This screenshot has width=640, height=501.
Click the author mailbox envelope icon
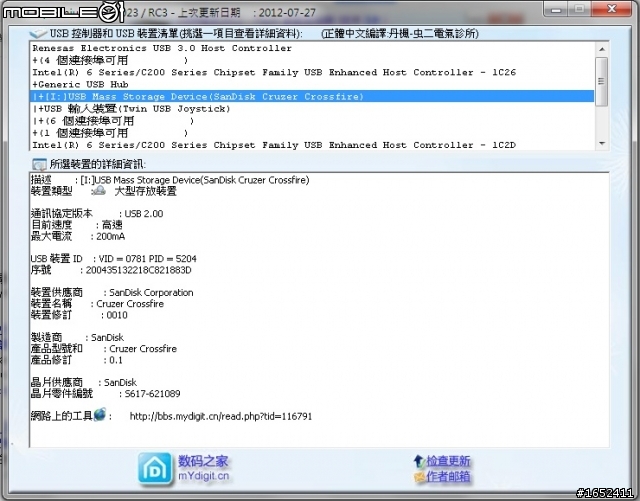pyautogui.click(x=420, y=477)
